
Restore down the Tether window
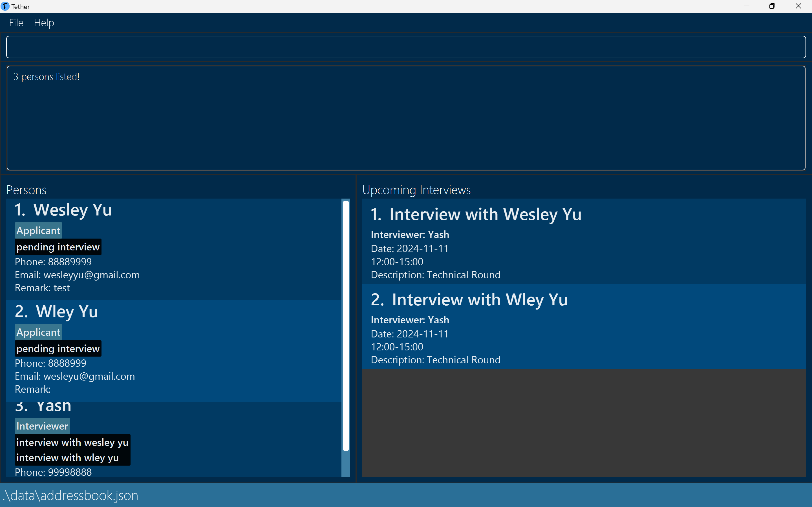point(772,6)
